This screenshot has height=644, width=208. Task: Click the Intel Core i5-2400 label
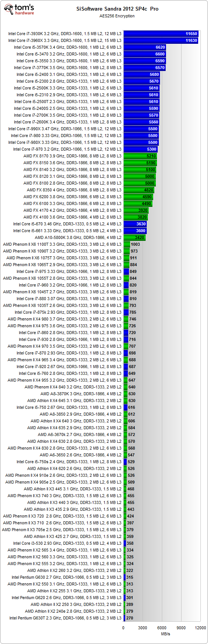tap(69, 74)
